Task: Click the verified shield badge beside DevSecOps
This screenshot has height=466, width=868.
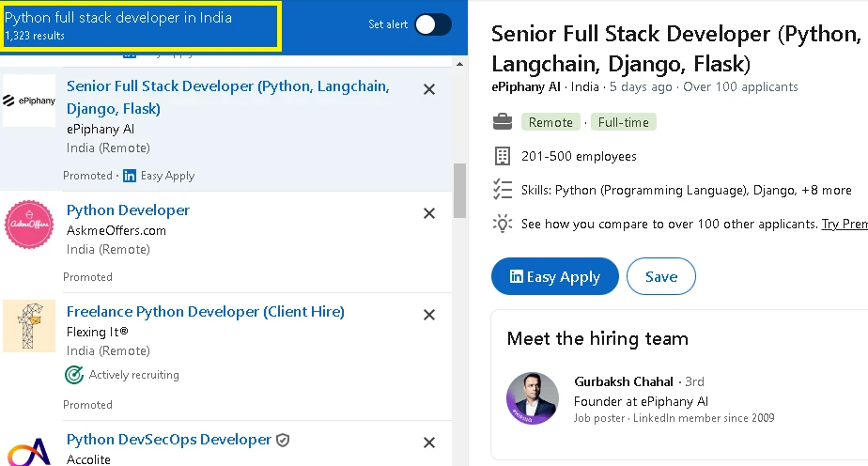Action: click(x=283, y=440)
